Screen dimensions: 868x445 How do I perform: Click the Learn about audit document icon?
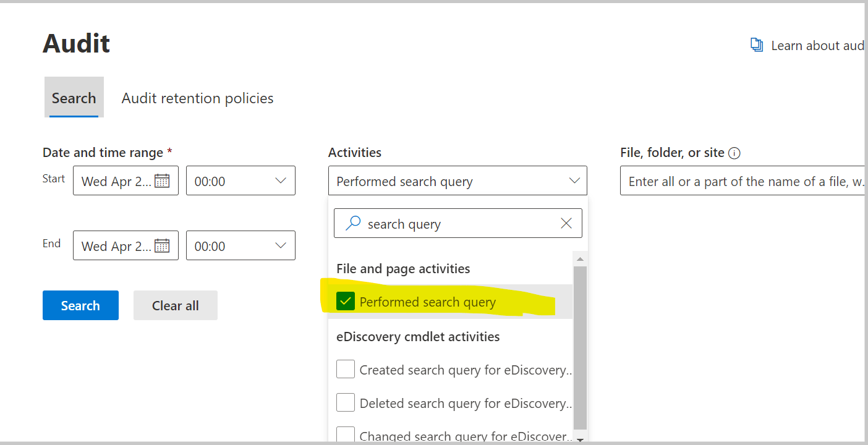[x=757, y=45]
